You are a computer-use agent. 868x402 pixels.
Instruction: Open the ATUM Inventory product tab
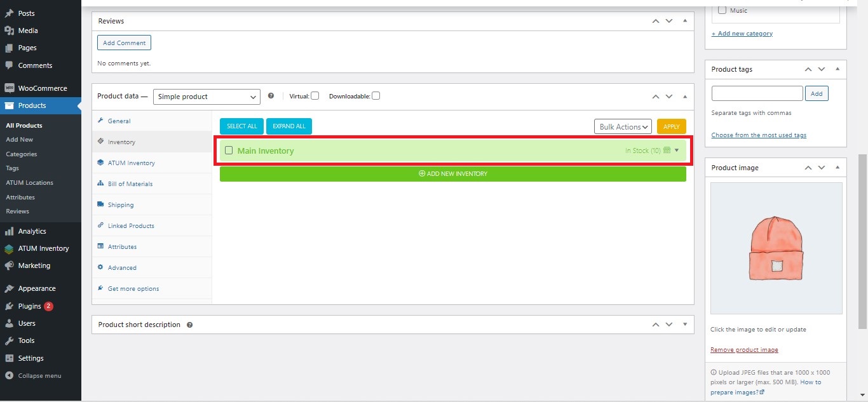[152, 163]
